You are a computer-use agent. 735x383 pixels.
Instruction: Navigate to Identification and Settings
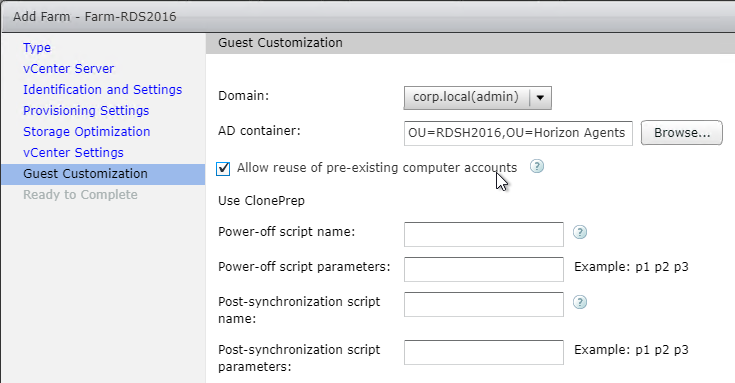pos(103,90)
